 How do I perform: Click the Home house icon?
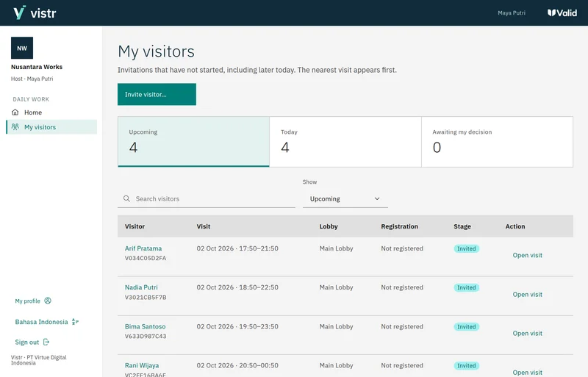click(x=15, y=112)
